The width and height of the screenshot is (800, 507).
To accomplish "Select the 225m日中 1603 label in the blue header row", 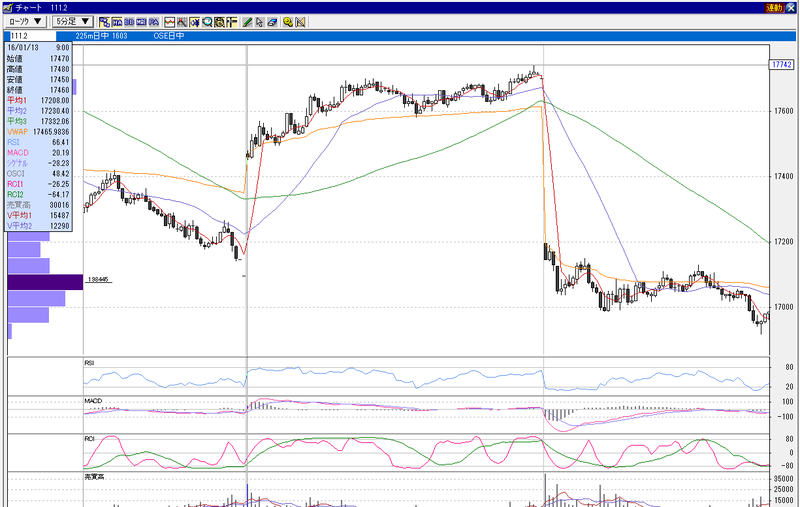I will coord(101,36).
